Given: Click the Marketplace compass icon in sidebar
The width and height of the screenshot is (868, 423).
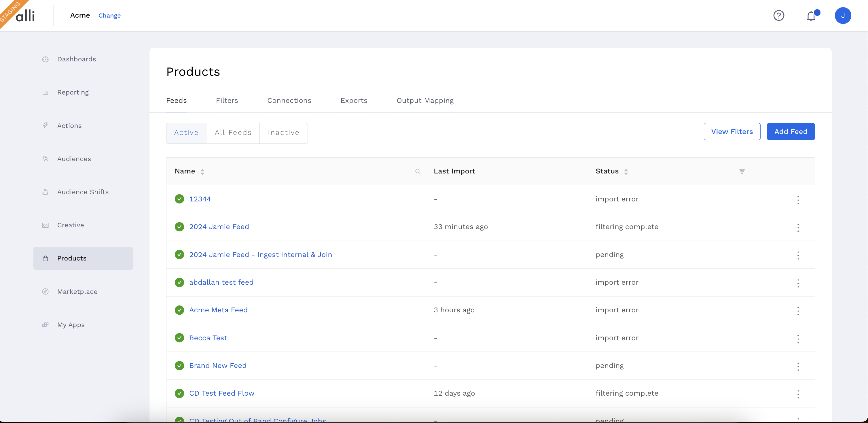Looking at the screenshot, I should 46,292.
